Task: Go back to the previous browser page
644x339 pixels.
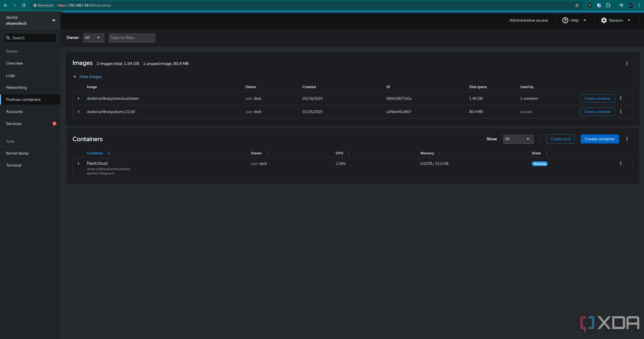Action: [x=6, y=5]
